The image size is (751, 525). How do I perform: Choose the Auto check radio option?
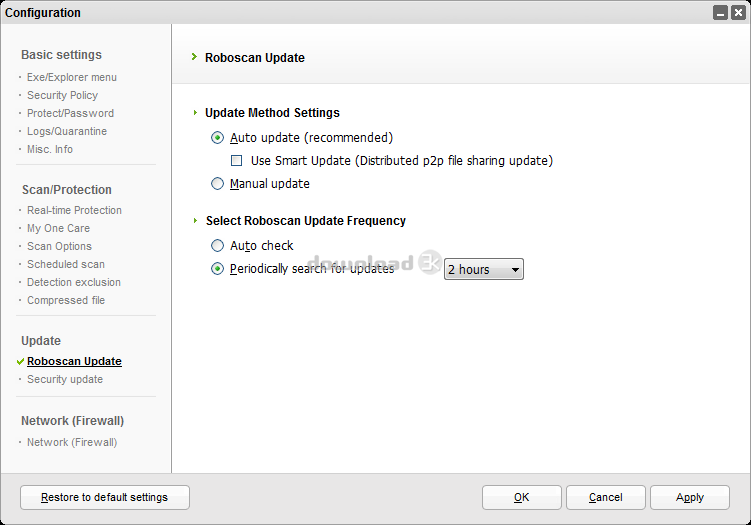coord(217,246)
